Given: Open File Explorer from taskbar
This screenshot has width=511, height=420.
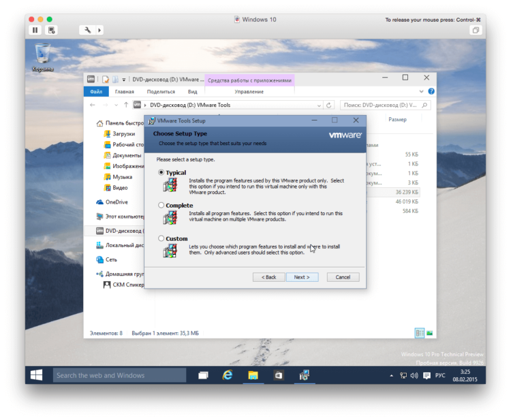Looking at the screenshot, I should pyautogui.click(x=253, y=375).
